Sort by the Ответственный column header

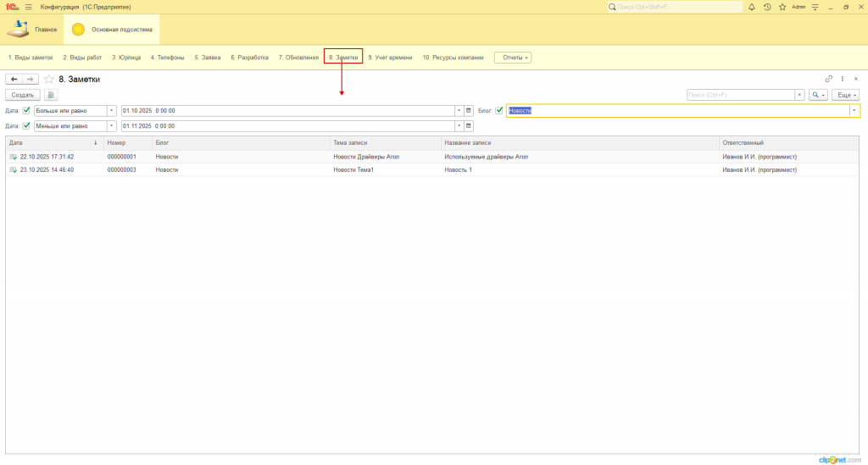tap(789, 142)
